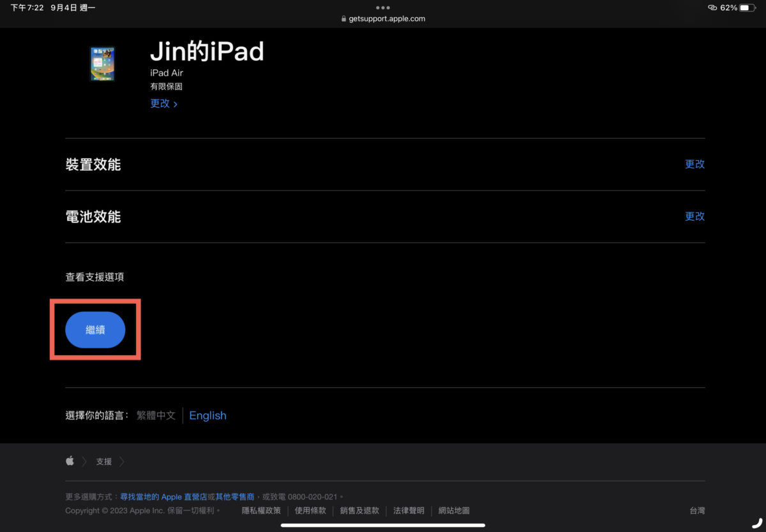Open 使用條款 footer link
The width and height of the screenshot is (766, 532).
click(310, 510)
